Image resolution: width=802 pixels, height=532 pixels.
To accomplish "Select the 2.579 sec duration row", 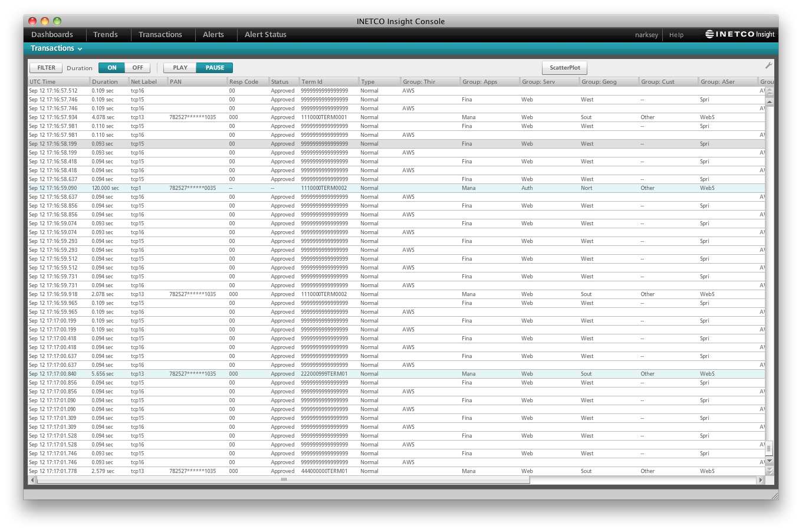I will [397, 471].
